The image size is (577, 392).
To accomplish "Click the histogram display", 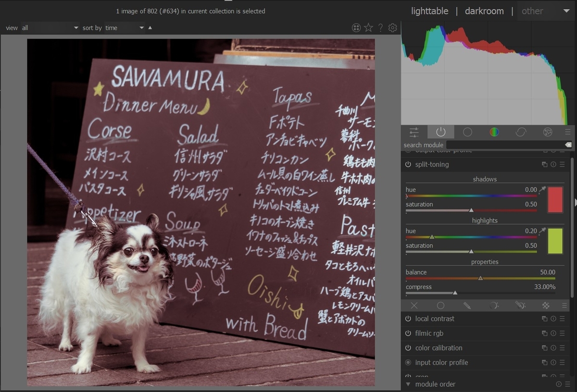I will click(x=488, y=73).
